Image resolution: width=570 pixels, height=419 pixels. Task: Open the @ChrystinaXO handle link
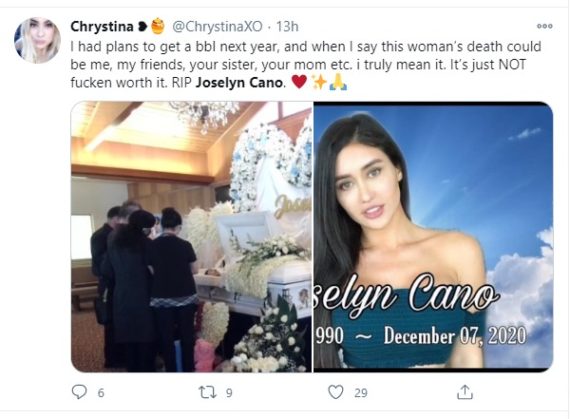pyautogui.click(x=217, y=27)
